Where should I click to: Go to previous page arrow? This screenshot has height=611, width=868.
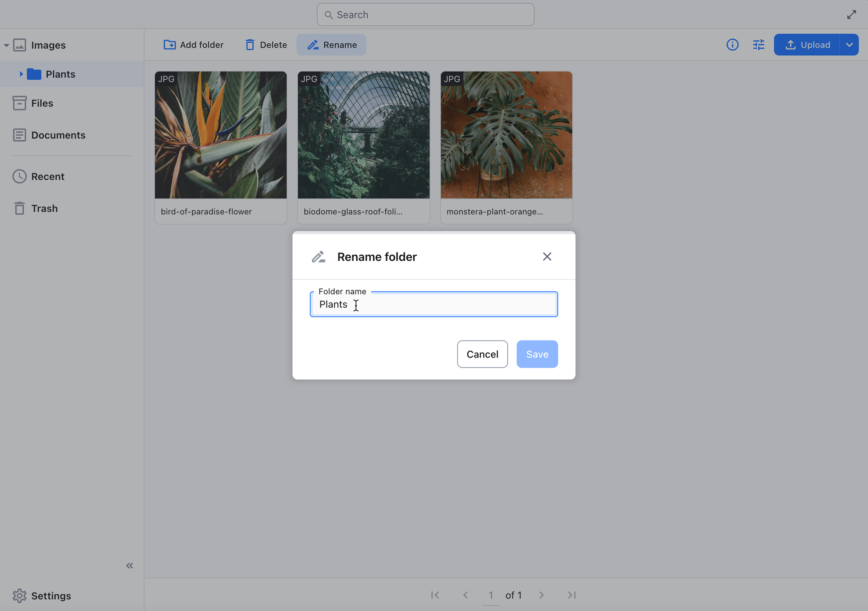click(466, 595)
